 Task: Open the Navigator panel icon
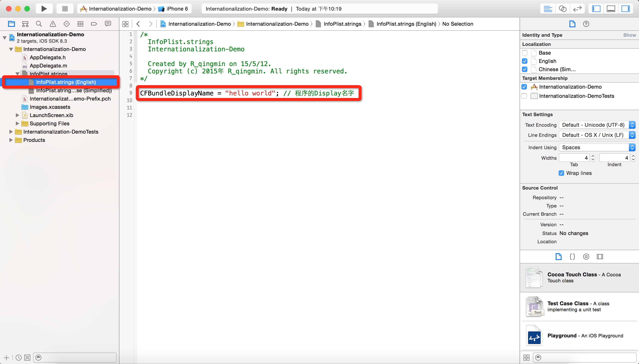597,9
